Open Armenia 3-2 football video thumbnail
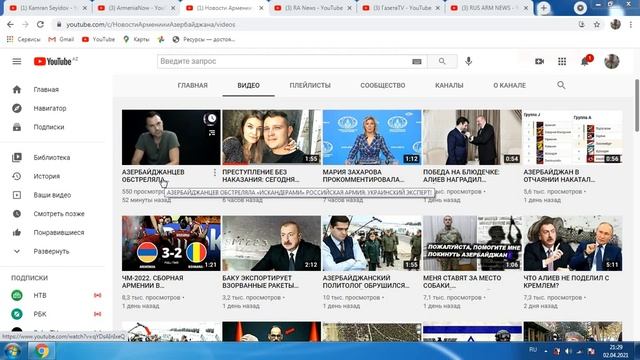 point(171,243)
